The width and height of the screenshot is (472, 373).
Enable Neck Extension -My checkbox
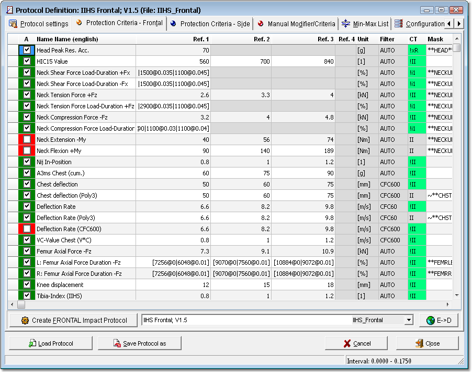pos(27,139)
